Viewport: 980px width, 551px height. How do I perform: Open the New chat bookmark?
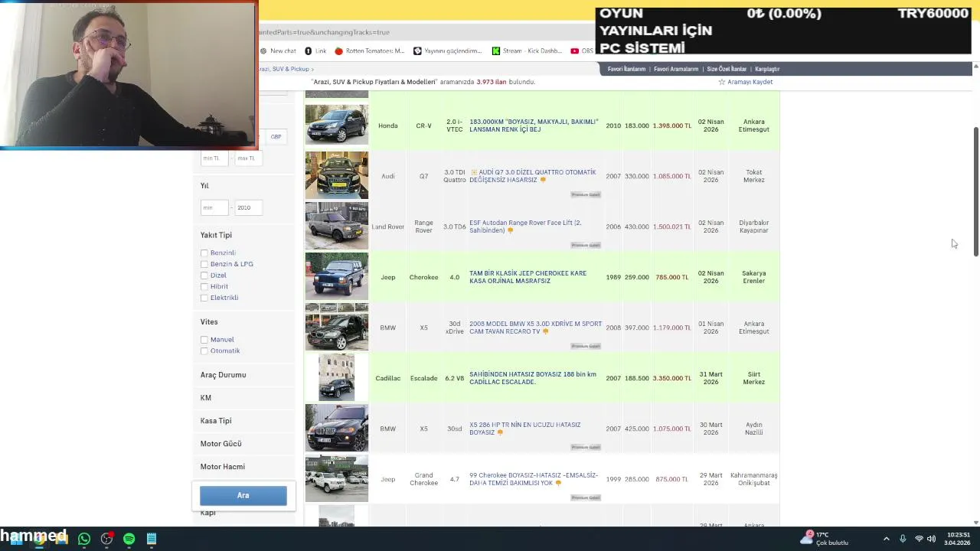278,51
